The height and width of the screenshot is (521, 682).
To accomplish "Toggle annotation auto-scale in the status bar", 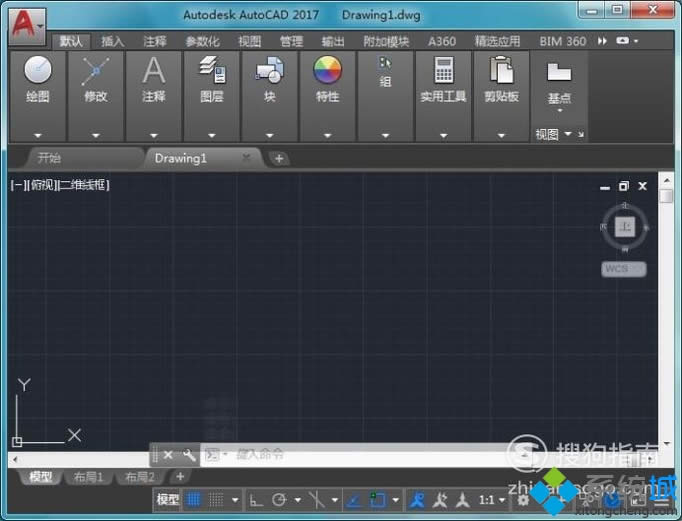I will pos(440,500).
